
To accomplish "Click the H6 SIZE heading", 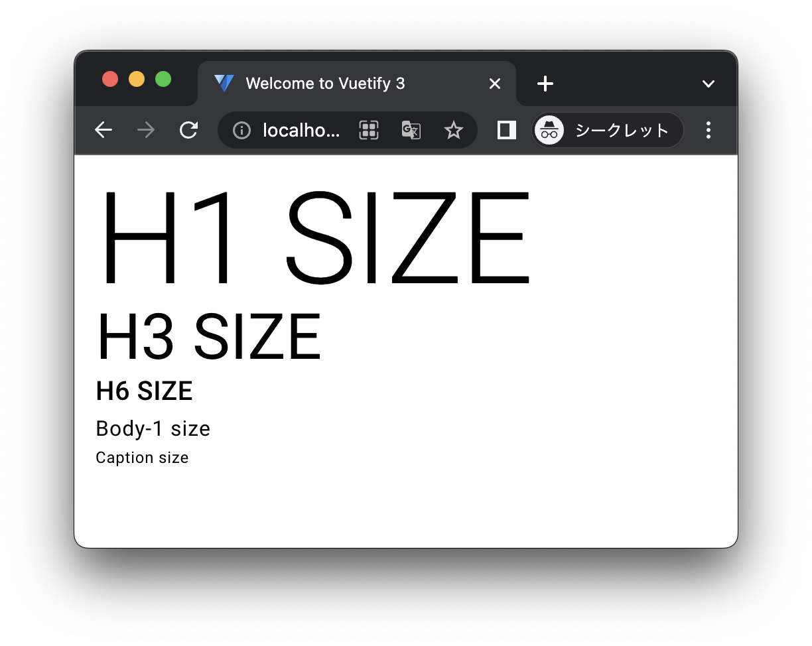I will [x=145, y=391].
